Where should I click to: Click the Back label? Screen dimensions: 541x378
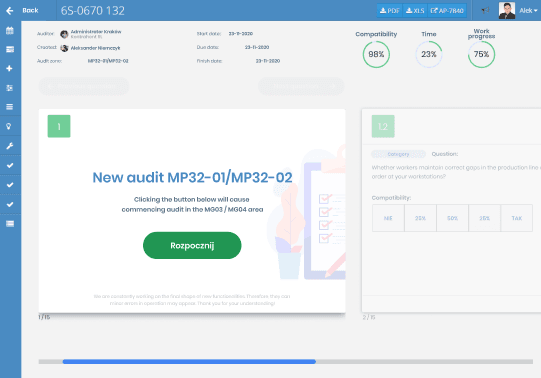(30, 10)
